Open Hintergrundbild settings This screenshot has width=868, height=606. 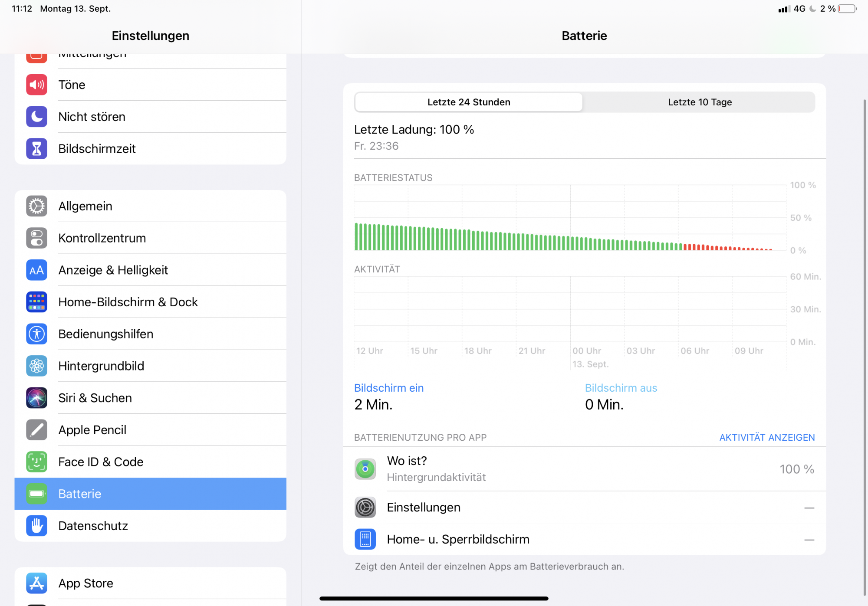101,366
